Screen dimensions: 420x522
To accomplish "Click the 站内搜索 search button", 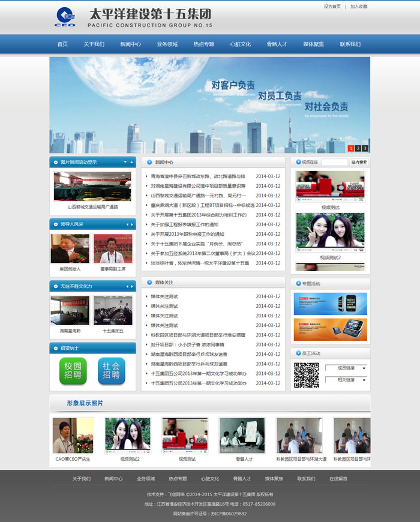I will tap(359, 162).
